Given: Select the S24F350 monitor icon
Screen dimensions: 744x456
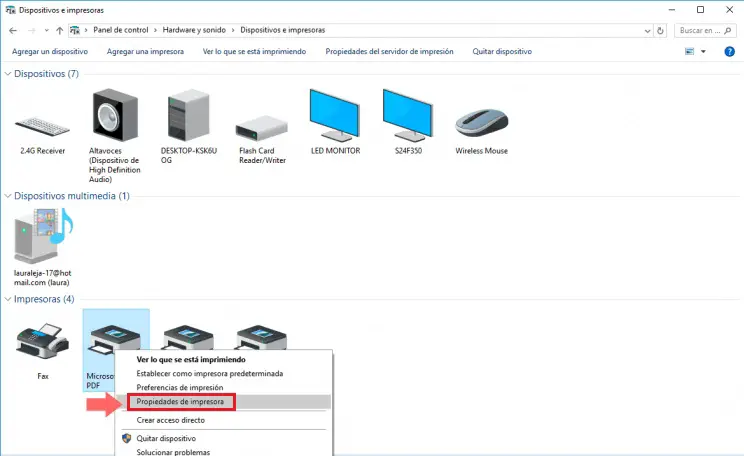Looking at the screenshot, I should click(x=408, y=115).
